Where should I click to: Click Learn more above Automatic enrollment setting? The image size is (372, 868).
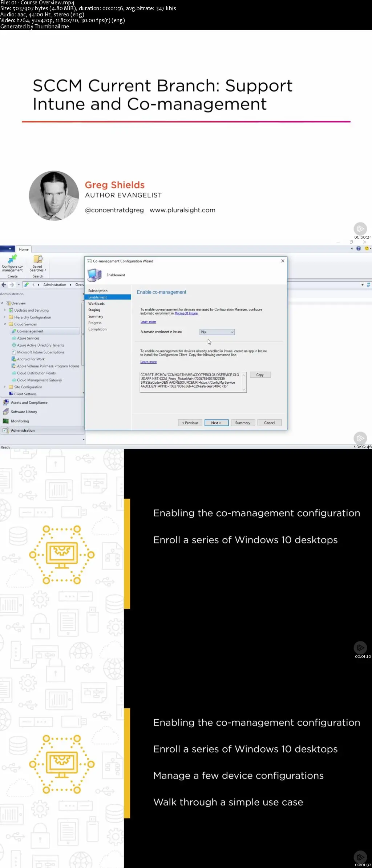click(148, 322)
